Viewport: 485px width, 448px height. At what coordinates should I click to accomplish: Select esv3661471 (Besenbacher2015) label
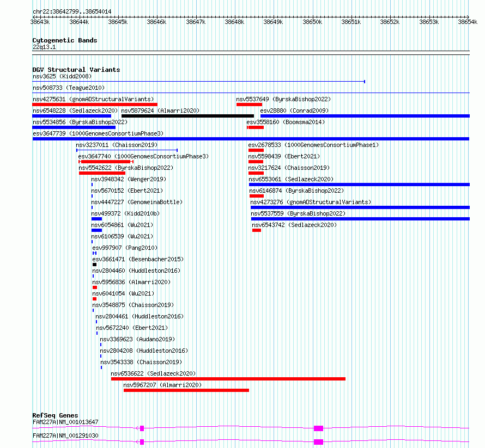[x=138, y=259]
